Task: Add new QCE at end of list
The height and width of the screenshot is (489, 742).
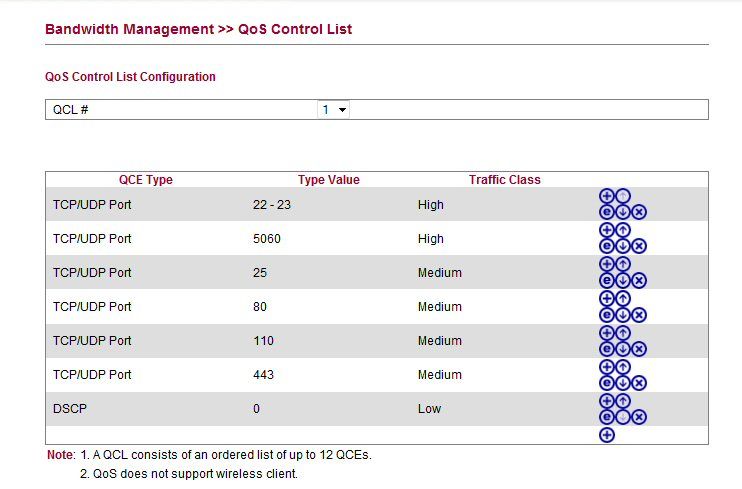Action: click(607, 435)
